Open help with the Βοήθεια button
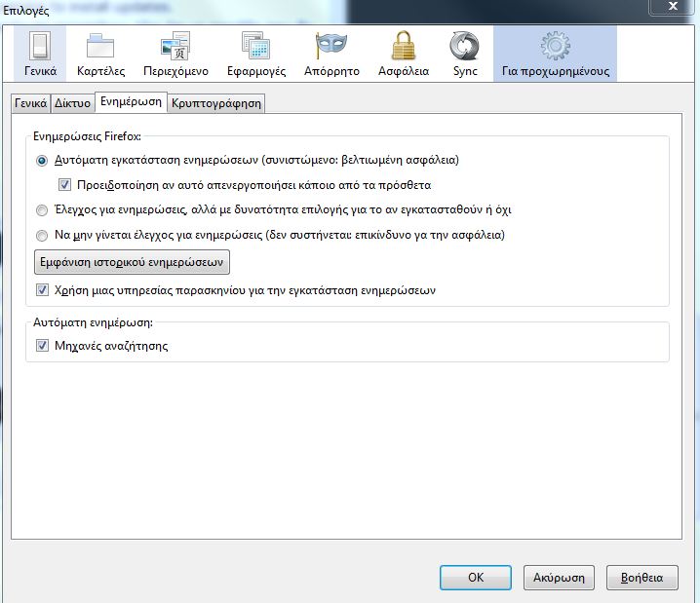The image size is (700, 603). [x=642, y=578]
